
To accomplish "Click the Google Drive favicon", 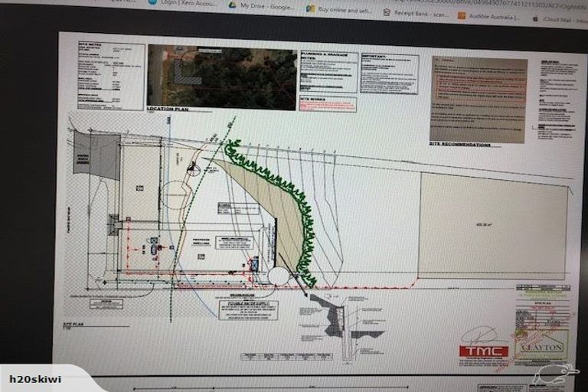I will tap(232, 5).
